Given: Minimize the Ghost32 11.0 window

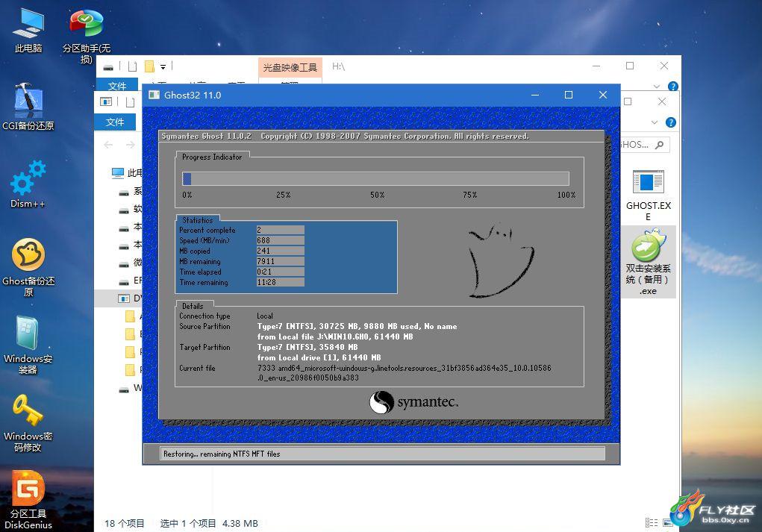Looking at the screenshot, I should point(535,96).
